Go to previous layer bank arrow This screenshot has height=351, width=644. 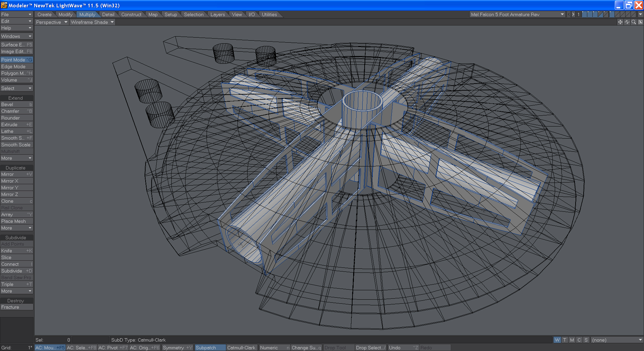pos(569,14)
